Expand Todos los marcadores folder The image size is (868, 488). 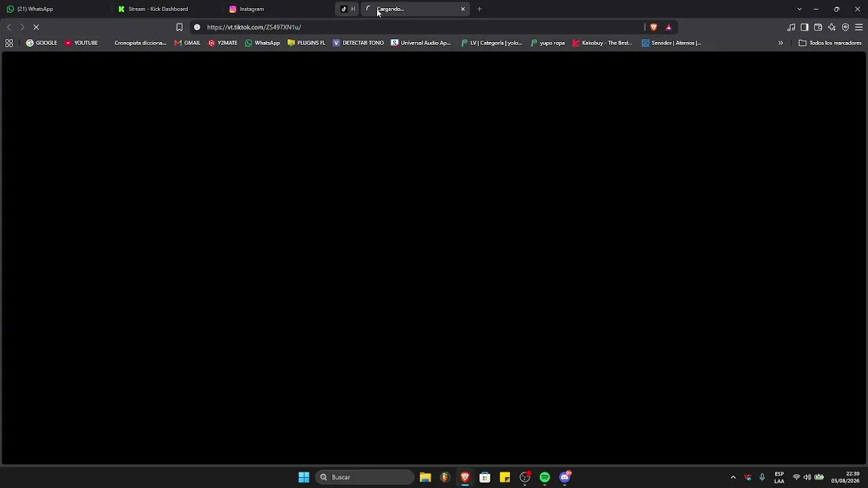tap(830, 43)
